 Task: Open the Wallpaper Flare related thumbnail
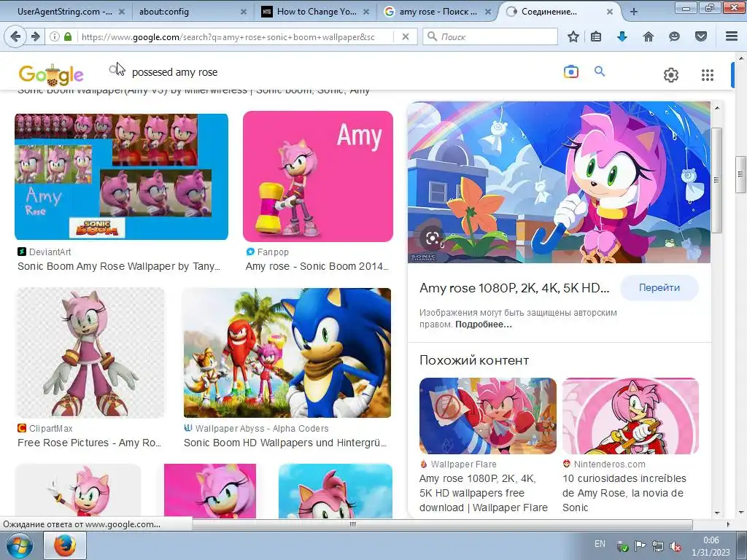click(488, 416)
